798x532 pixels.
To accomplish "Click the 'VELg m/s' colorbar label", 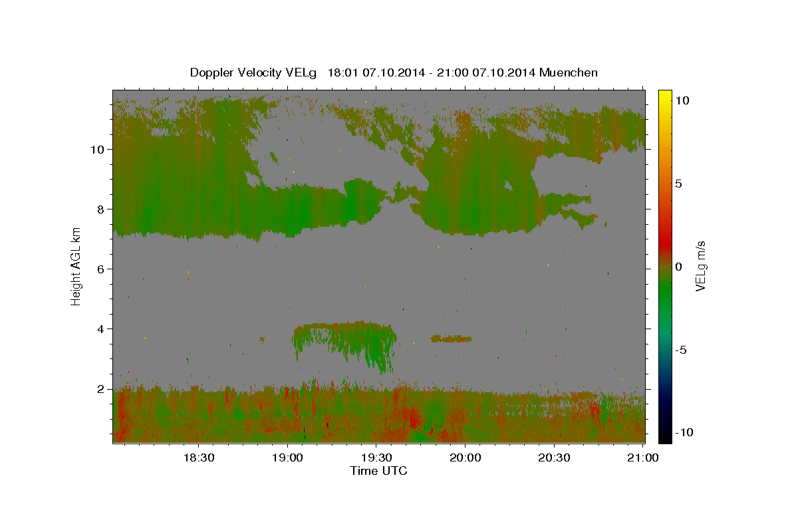I will [x=700, y=266].
